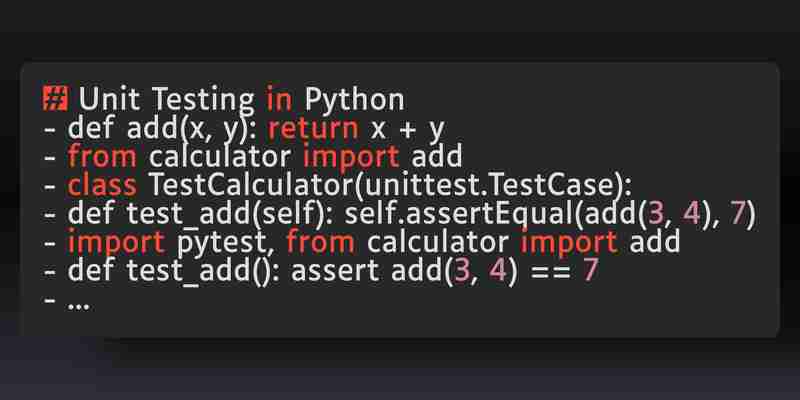Click 'def test_add(self):' text

click(x=201, y=215)
